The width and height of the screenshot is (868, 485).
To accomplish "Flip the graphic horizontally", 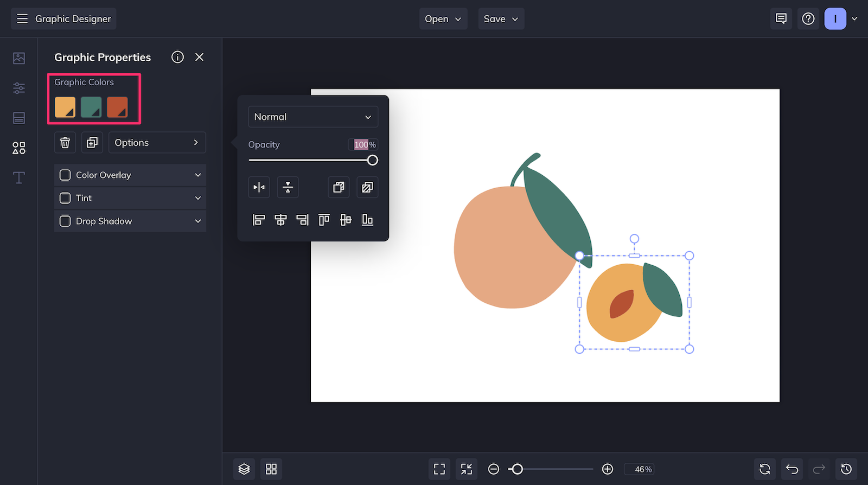I will pyautogui.click(x=259, y=187).
